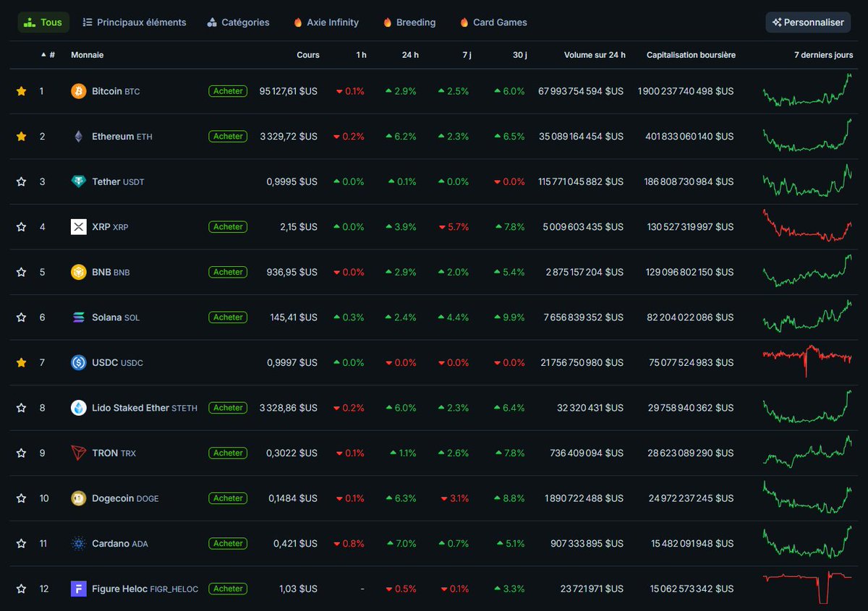This screenshot has width=868, height=611.
Task: Star the Figure Heloc row
Action: coord(21,589)
